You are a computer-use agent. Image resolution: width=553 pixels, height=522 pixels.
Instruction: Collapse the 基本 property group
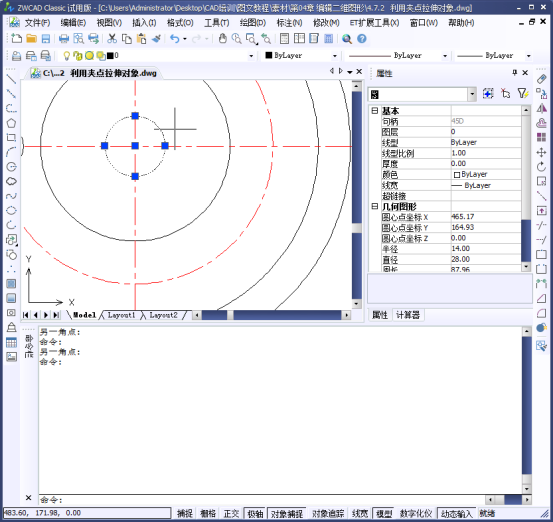click(x=375, y=111)
